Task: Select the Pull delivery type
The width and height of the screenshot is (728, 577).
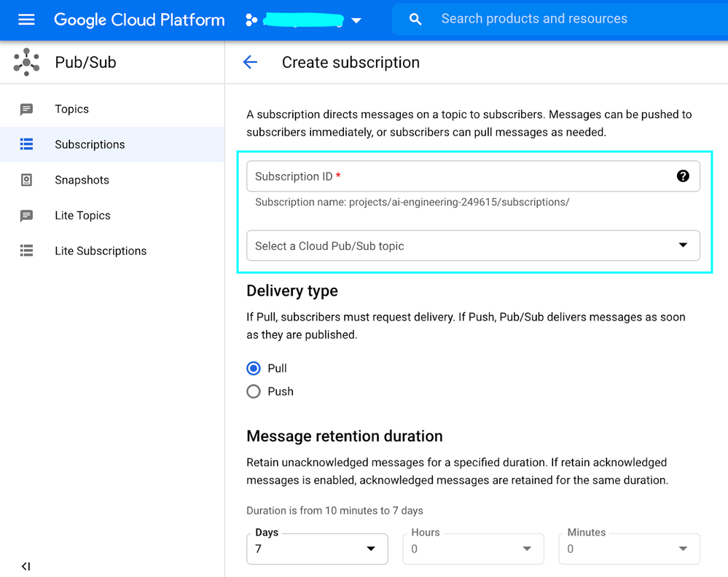Action: (254, 369)
